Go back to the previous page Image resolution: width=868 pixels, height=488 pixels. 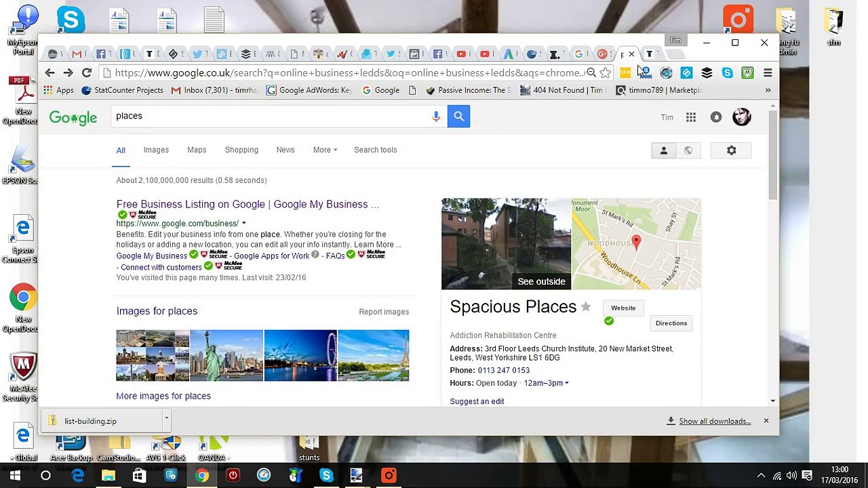50,73
